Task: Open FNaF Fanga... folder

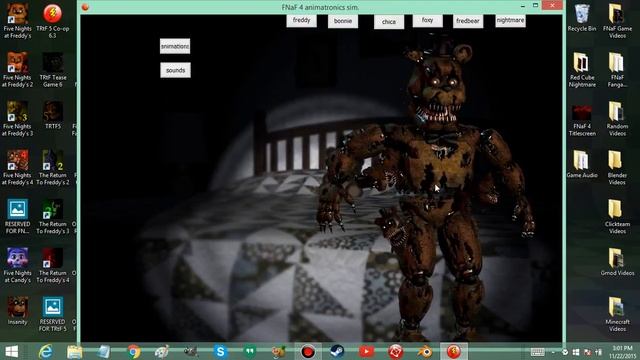Action: coord(617,69)
